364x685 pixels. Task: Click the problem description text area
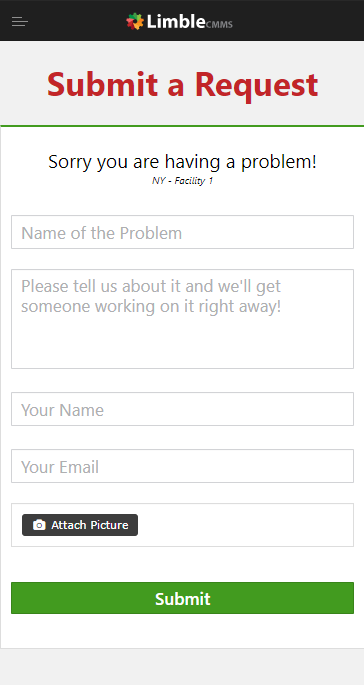coord(182,319)
